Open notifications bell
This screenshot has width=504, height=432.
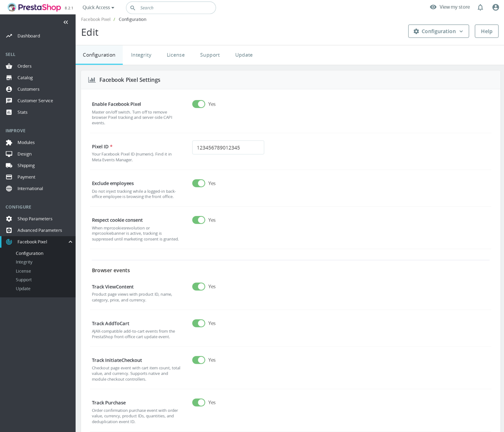480,8
